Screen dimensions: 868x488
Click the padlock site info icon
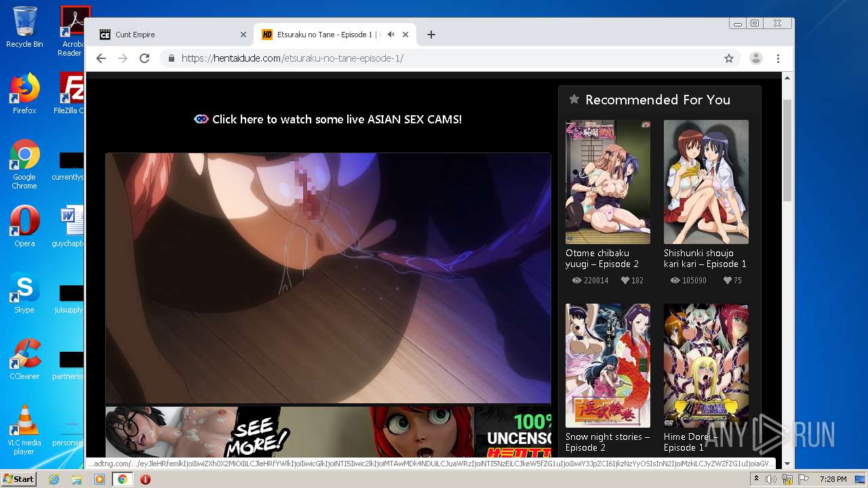[x=172, y=58]
